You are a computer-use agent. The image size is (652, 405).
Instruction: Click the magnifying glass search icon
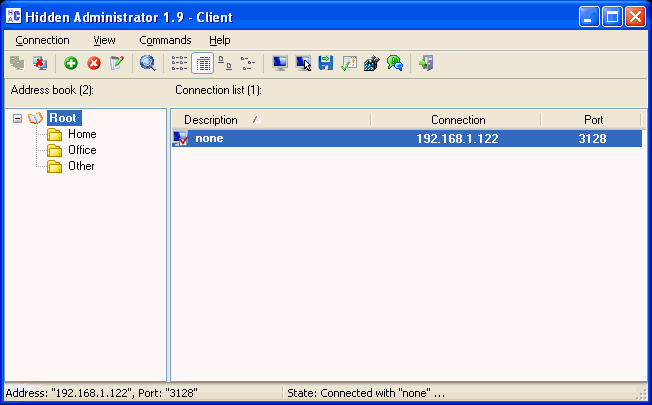tap(148, 63)
